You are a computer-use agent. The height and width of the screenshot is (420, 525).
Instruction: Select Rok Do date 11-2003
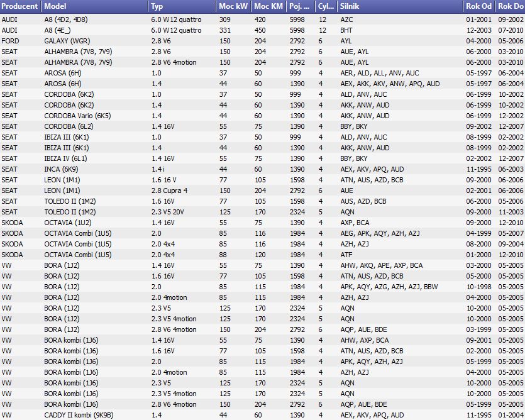511,213
